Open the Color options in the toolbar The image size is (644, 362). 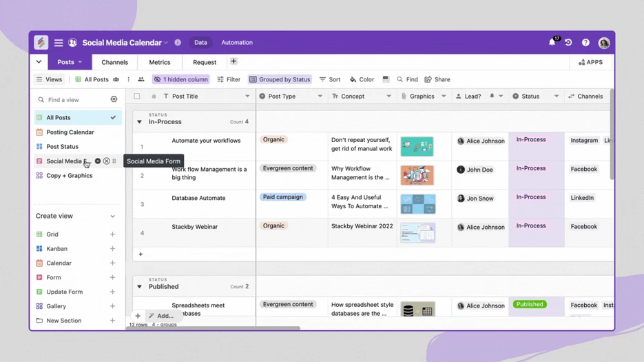(362, 79)
